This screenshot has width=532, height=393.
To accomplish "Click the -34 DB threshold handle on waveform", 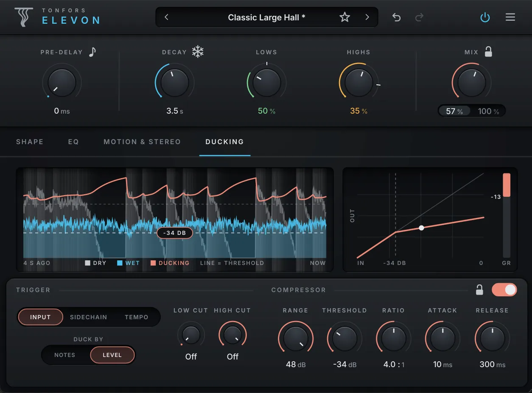I will coord(175,233).
